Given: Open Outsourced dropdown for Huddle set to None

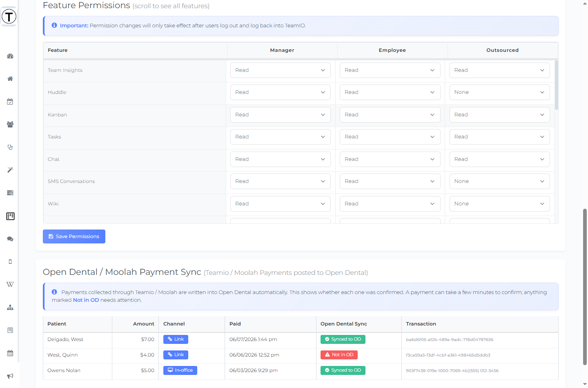Looking at the screenshot, I should [500, 92].
